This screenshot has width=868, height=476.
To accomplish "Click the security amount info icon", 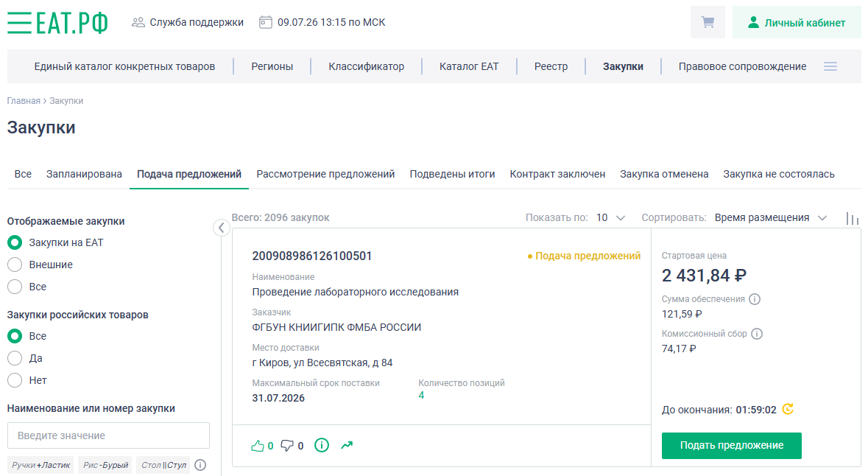I will (755, 299).
